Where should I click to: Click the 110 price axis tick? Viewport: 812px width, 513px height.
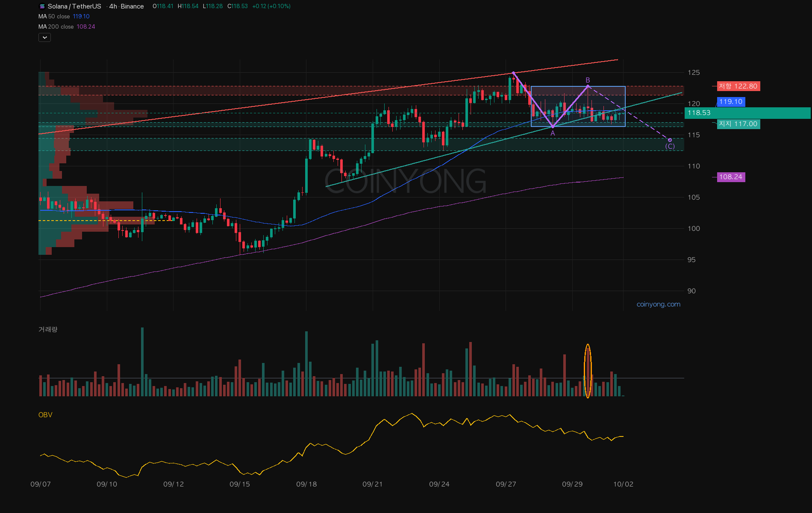[x=694, y=166]
